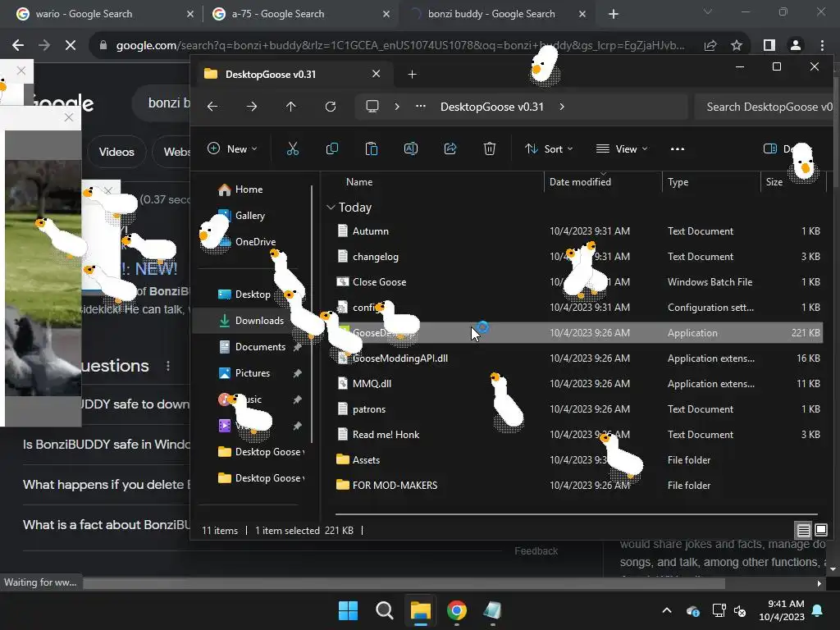
Task: Switch to the a-75 Google Search tab
Action: click(300, 14)
